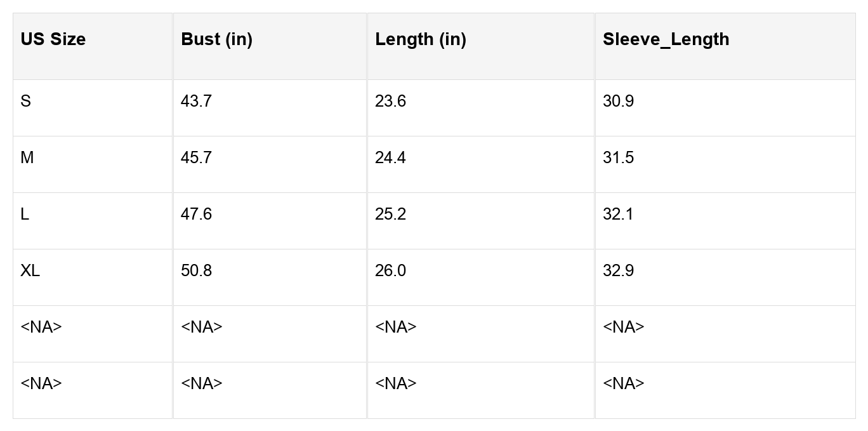The width and height of the screenshot is (868, 431).
Task: Select bust value 50.8 for XL
Action: (196, 271)
